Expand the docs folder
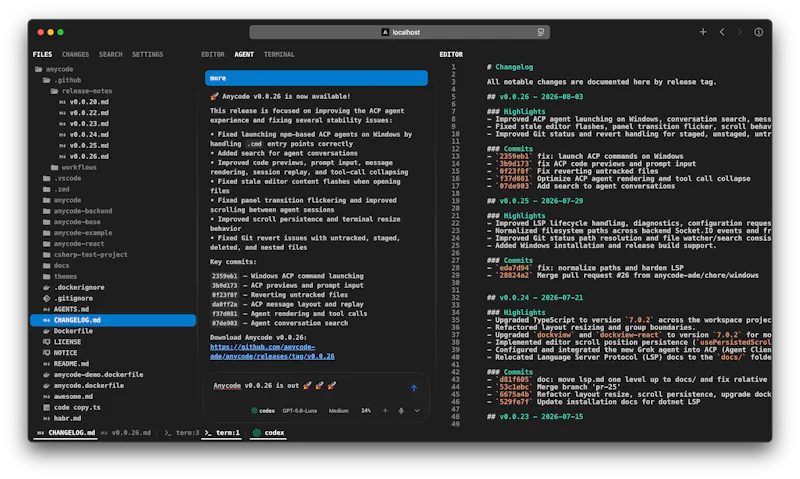800x479 pixels. point(56,266)
